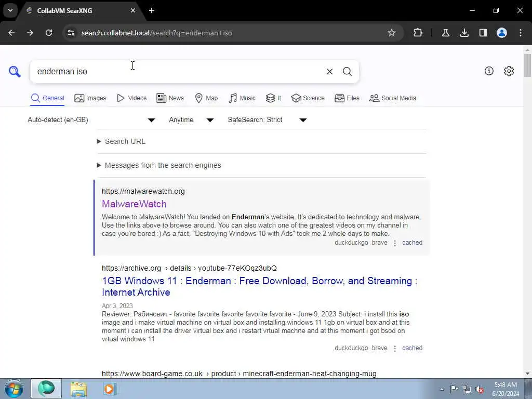
Task: Open the three-dot menu of archive.org result
Action: pos(395,349)
